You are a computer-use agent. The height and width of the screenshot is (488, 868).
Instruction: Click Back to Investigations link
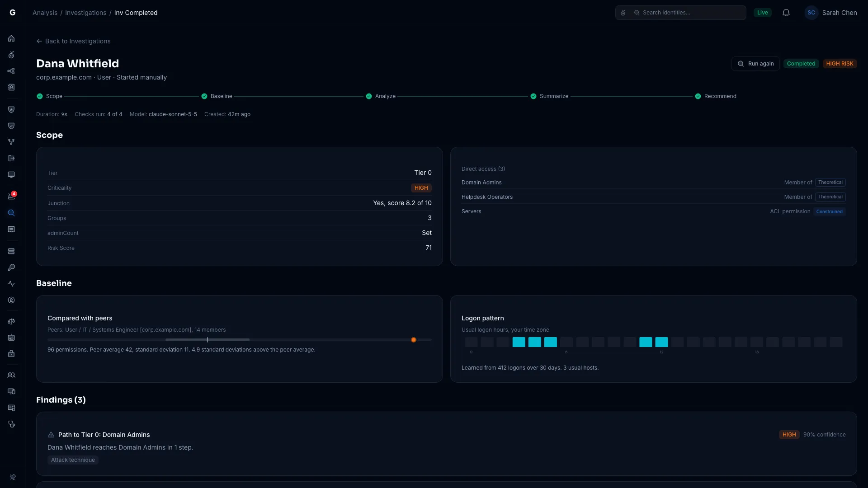tap(74, 41)
